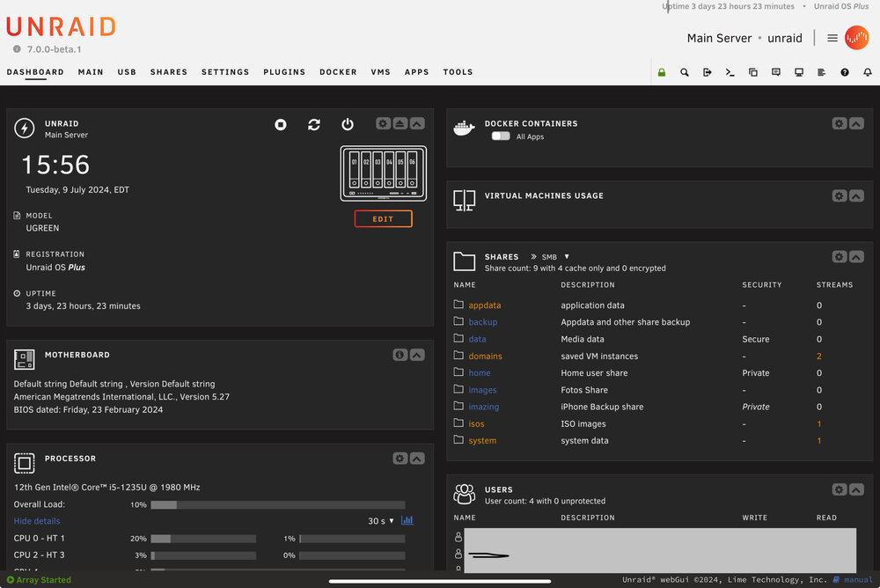Open the 30 s interval dropdown
This screenshot has height=588, width=880.
(x=380, y=521)
